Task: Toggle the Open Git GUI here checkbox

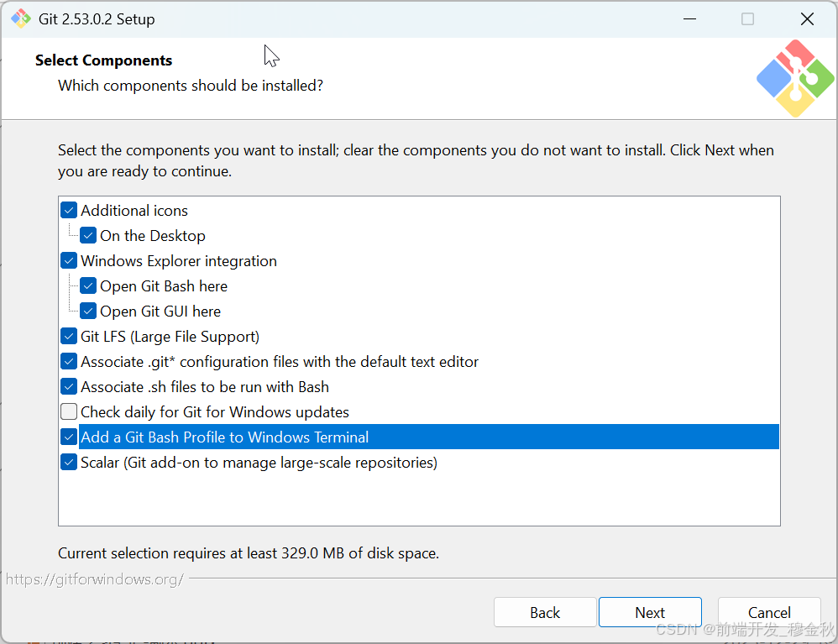Action: pyautogui.click(x=88, y=311)
